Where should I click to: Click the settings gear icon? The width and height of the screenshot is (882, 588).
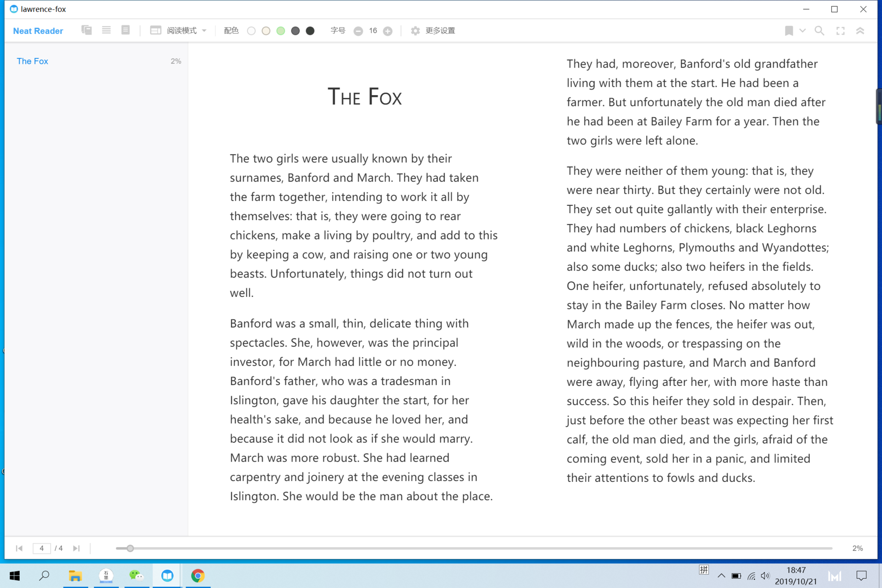click(x=415, y=31)
